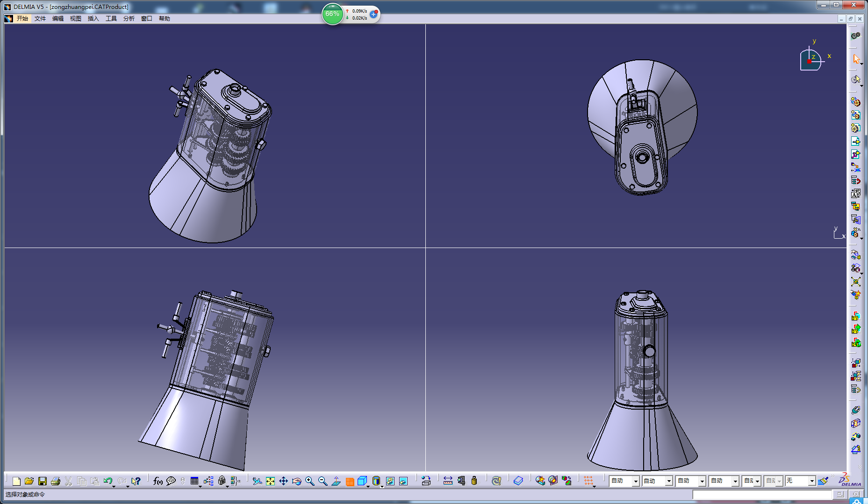The width and height of the screenshot is (868, 504).
Task: Fit all in view
Action: [270, 481]
